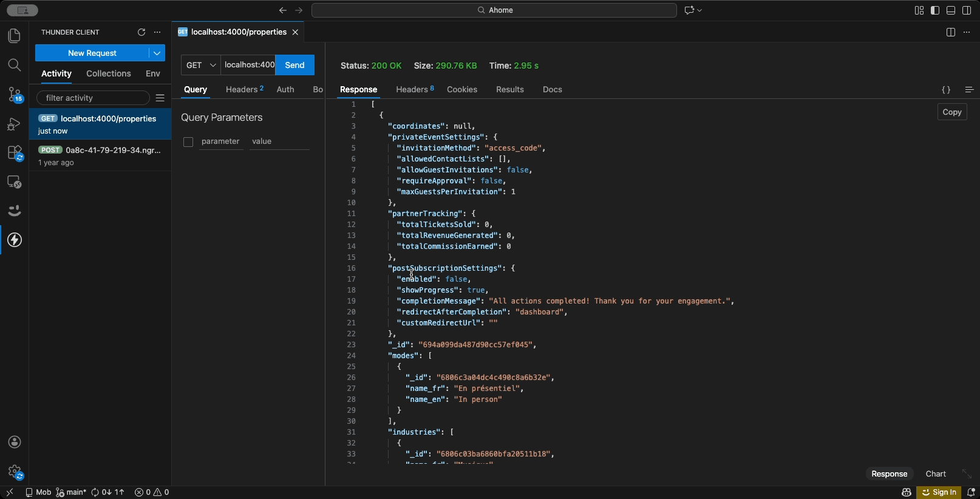Open the New Request dropdown arrow

coord(157,53)
